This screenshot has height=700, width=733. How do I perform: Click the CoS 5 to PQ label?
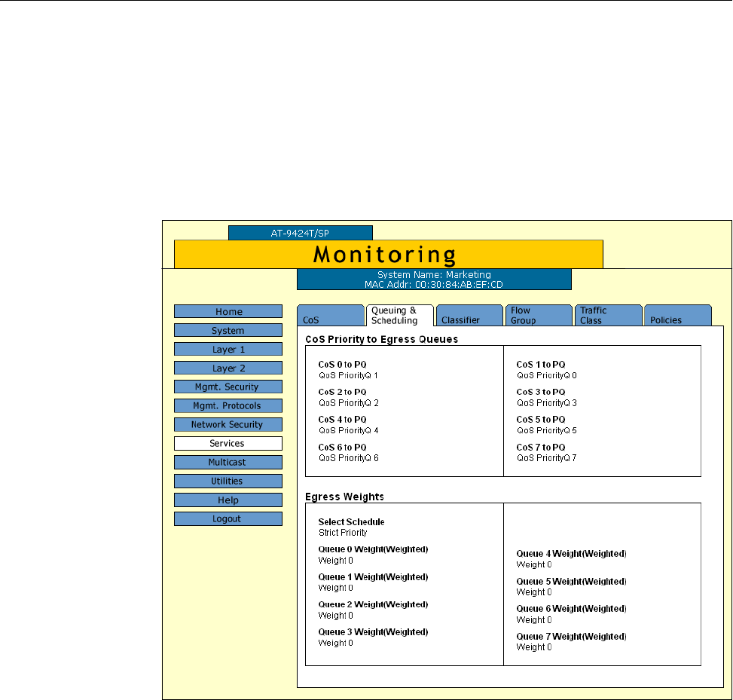point(541,420)
